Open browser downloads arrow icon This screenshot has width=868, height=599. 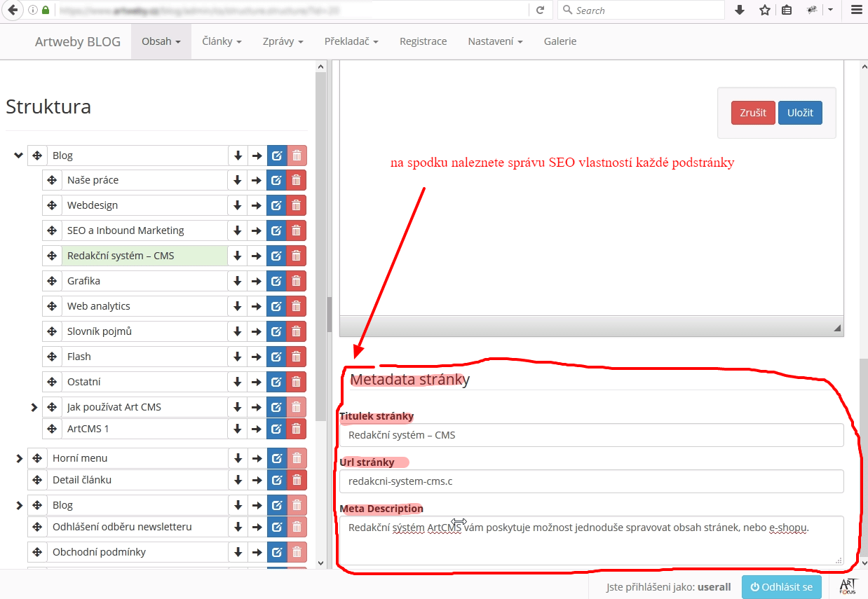739,10
